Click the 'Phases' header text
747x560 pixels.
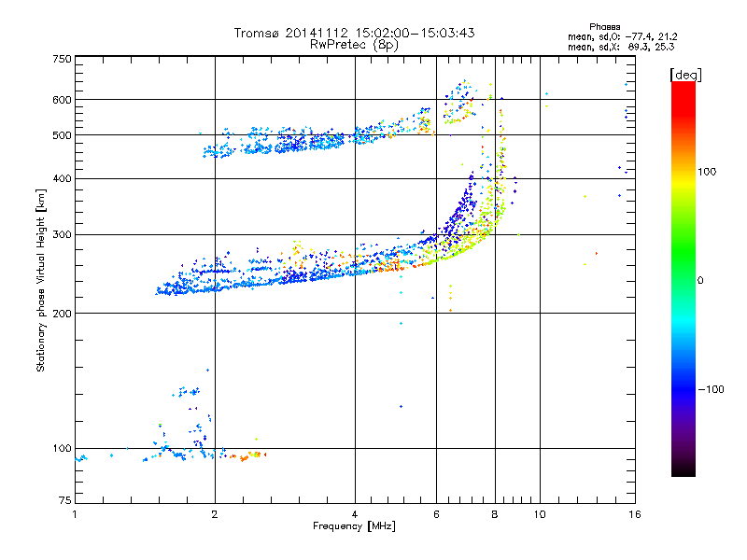[x=604, y=27]
